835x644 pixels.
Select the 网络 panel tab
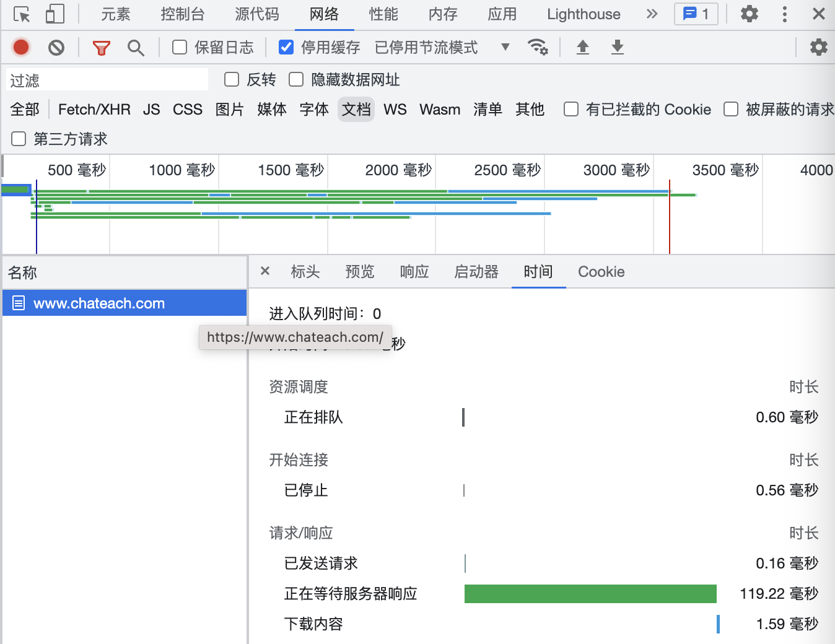coord(324,14)
